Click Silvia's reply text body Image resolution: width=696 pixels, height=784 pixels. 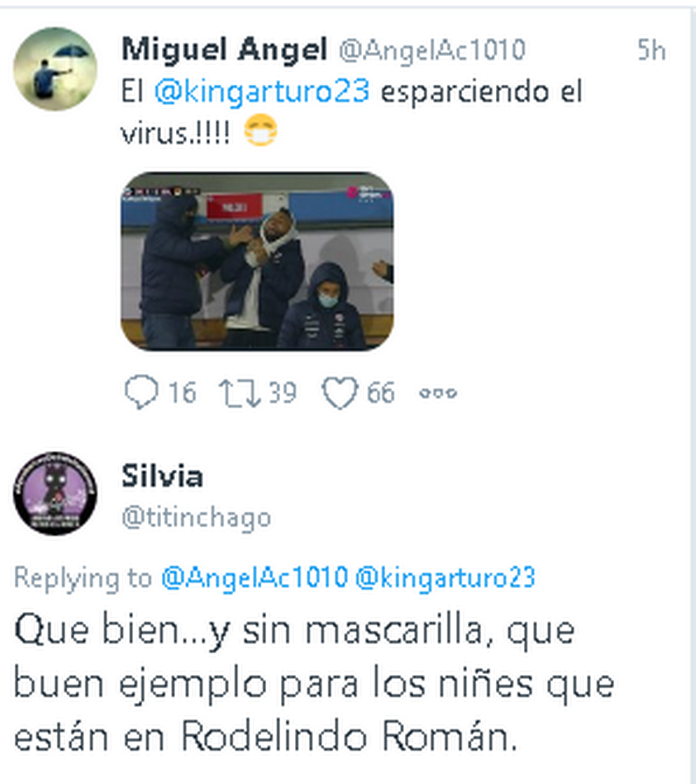coord(314,683)
